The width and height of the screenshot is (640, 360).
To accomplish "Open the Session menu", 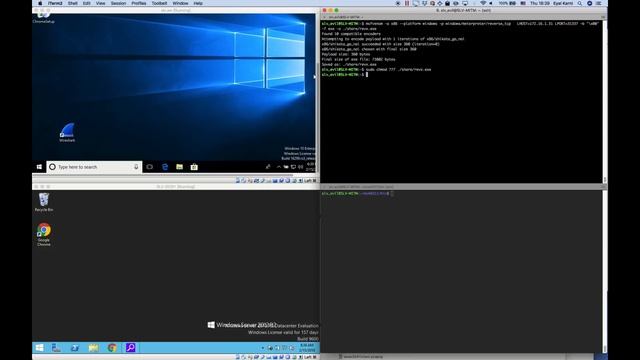I will tap(118, 3).
